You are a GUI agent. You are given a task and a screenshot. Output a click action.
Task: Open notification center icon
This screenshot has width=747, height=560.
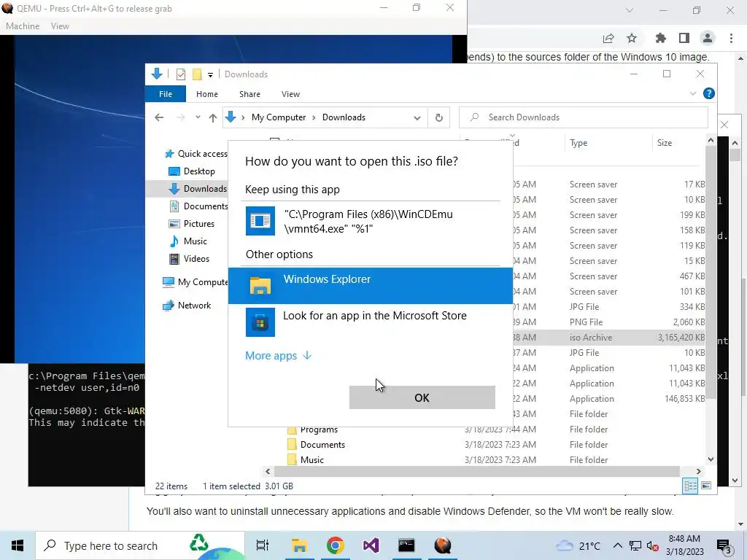point(724,546)
